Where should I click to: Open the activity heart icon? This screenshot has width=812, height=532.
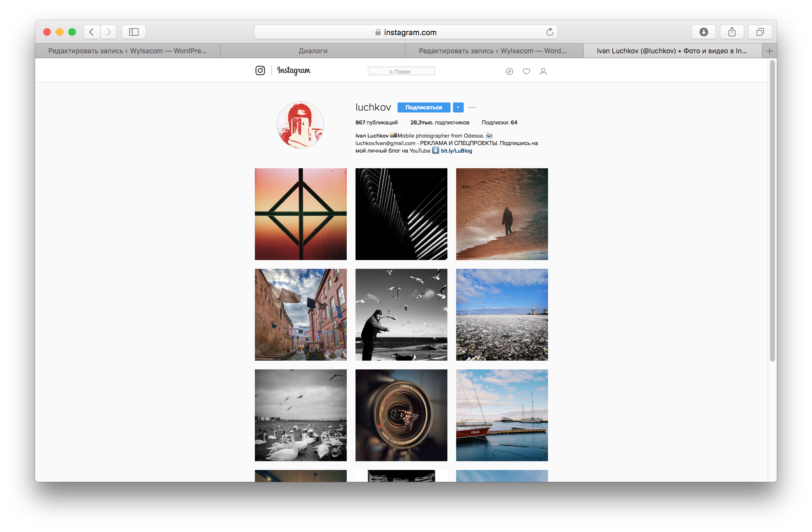pyautogui.click(x=526, y=71)
